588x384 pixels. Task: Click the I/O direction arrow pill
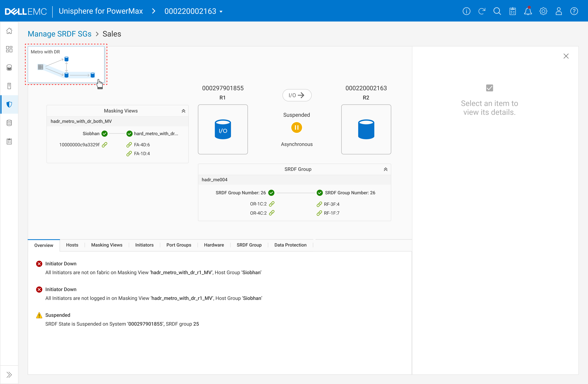click(297, 95)
